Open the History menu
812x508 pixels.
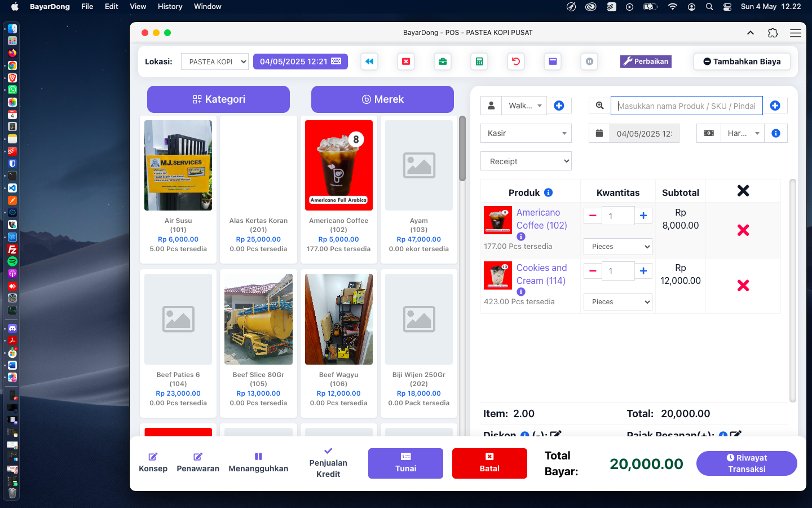(x=170, y=7)
